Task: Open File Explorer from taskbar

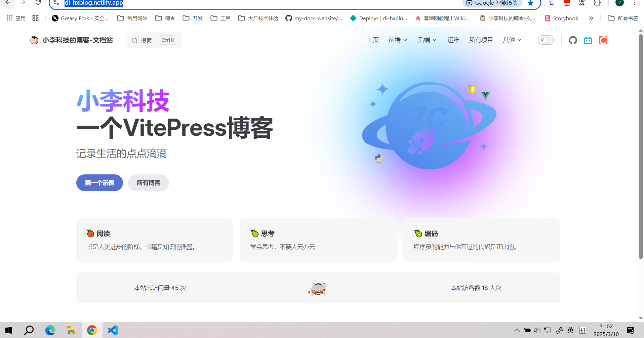Action: 71,330
